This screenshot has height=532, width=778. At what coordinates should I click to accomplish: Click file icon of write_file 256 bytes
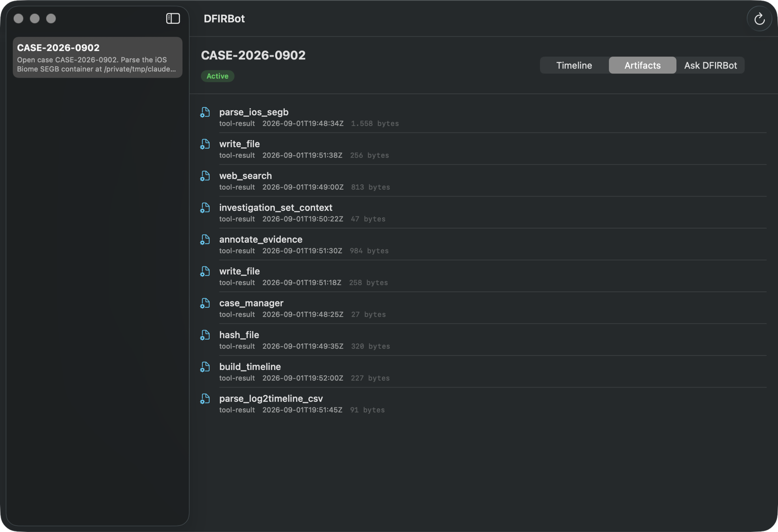point(205,144)
